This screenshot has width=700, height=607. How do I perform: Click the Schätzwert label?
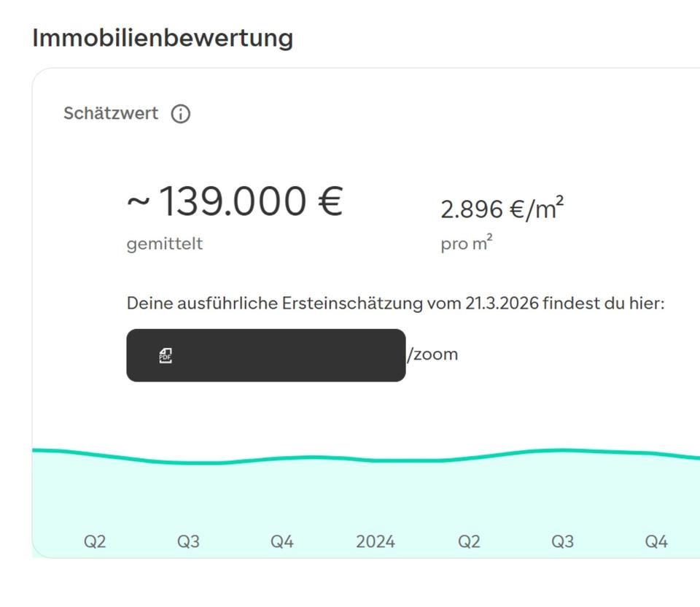click(111, 114)
